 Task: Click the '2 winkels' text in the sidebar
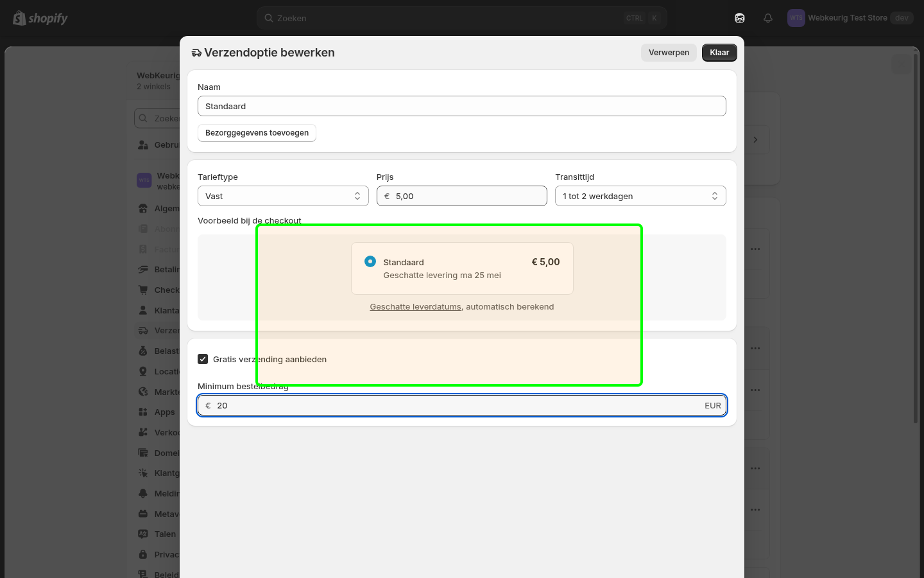[153, 87]
